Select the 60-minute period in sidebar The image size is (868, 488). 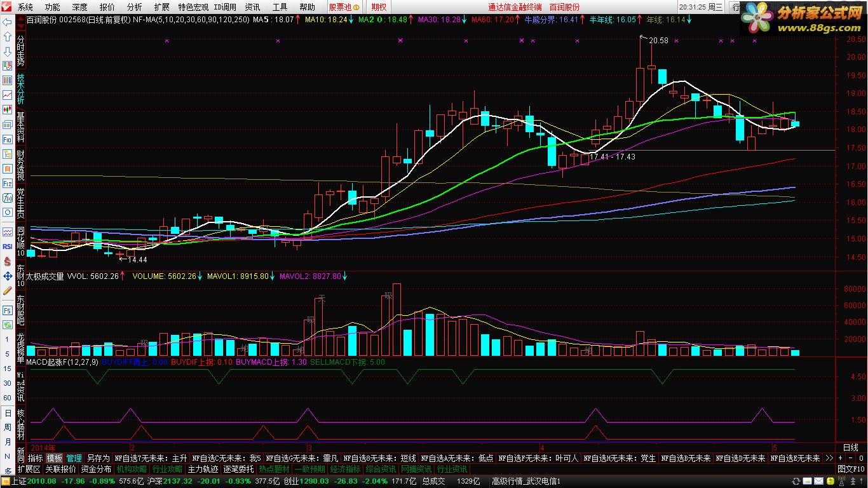8,397
